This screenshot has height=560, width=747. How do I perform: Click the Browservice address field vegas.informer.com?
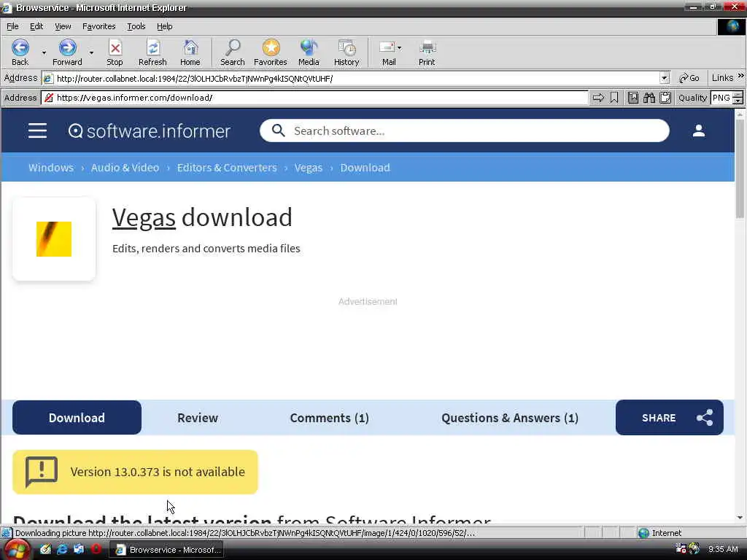(314, 98)
